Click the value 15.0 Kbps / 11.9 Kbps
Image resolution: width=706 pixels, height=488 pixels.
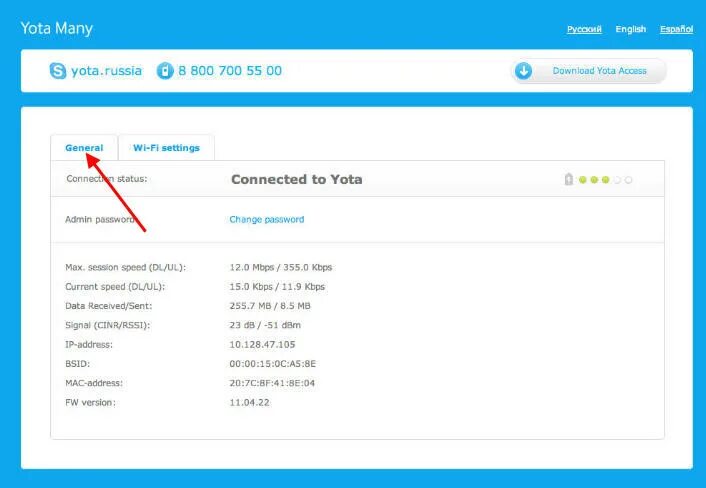pyautogui.click(x=277, y=287)
